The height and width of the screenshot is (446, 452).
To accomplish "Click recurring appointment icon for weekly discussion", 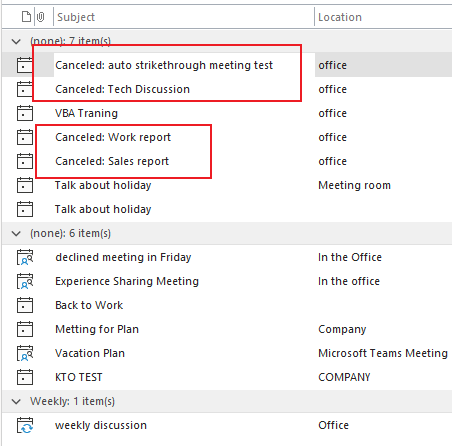I will 25,425.
